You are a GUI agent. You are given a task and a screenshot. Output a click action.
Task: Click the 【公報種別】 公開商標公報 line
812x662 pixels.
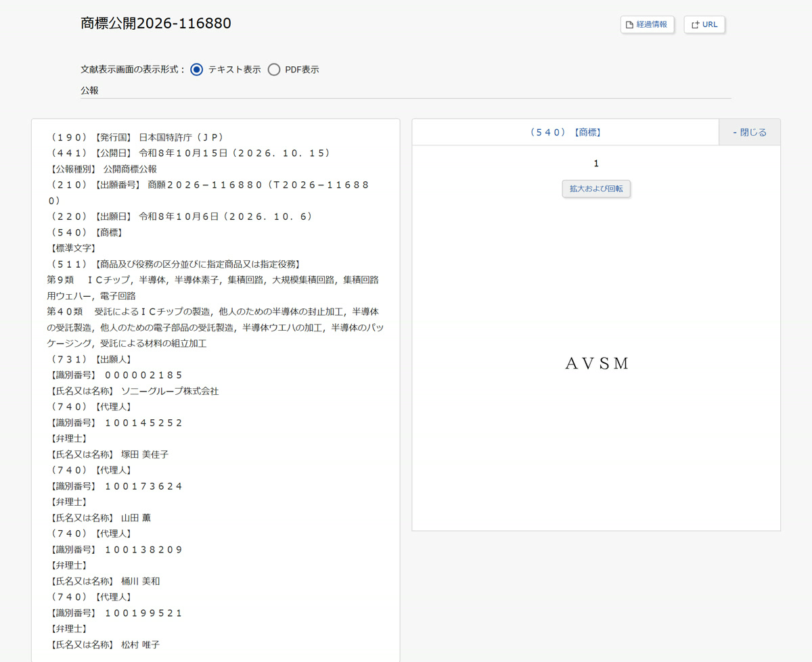(102, 169)
